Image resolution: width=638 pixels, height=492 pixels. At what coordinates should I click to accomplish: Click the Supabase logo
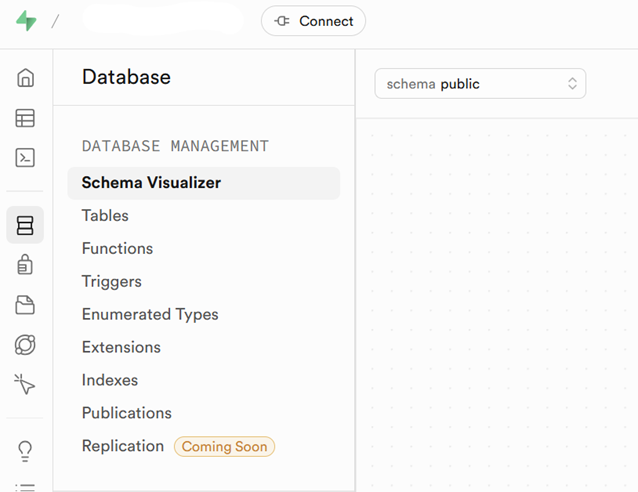point(26,21)
